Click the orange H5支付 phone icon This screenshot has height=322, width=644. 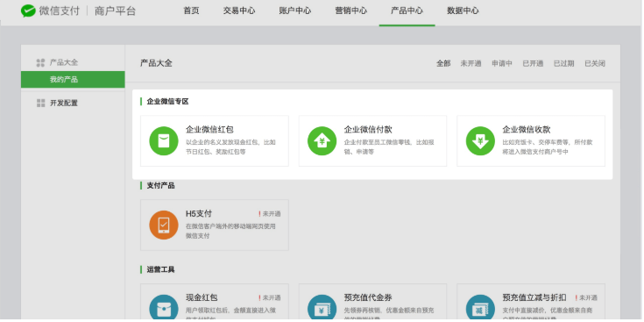[x=164, y=225]
